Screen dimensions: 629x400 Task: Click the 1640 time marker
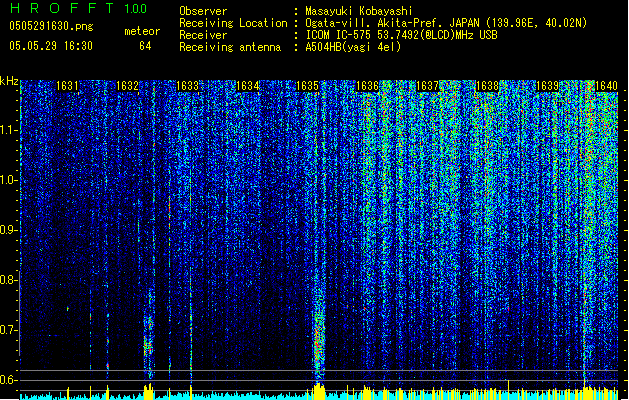pos(606,86)
